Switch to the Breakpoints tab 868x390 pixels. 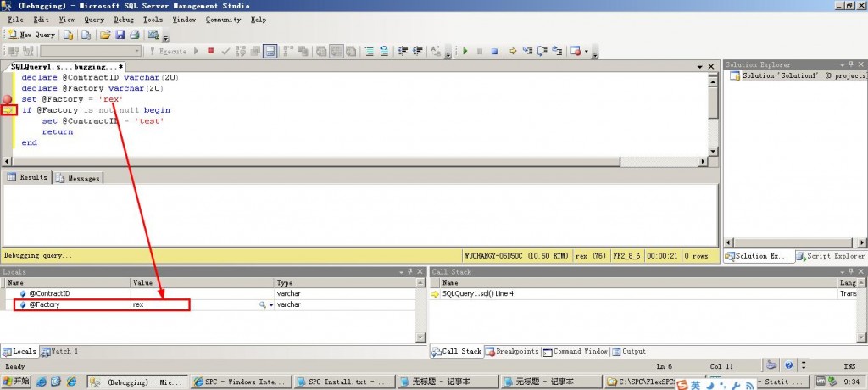512,351
